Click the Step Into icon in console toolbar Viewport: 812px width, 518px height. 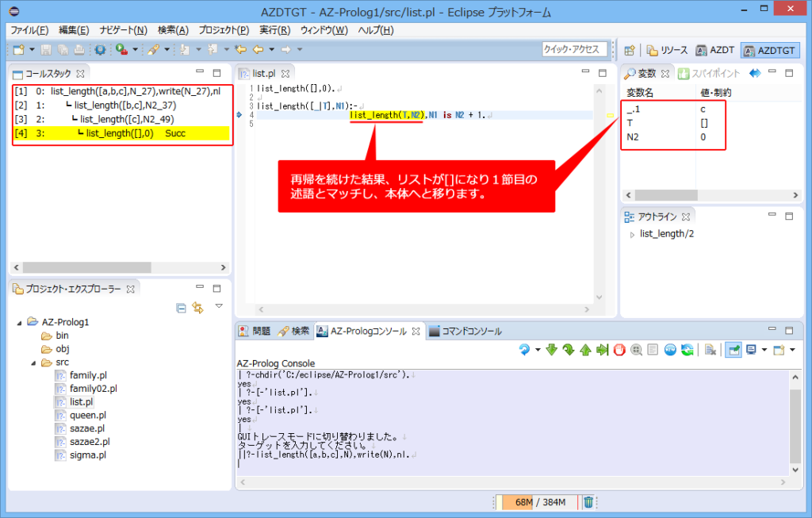click(x=552, y=350)
